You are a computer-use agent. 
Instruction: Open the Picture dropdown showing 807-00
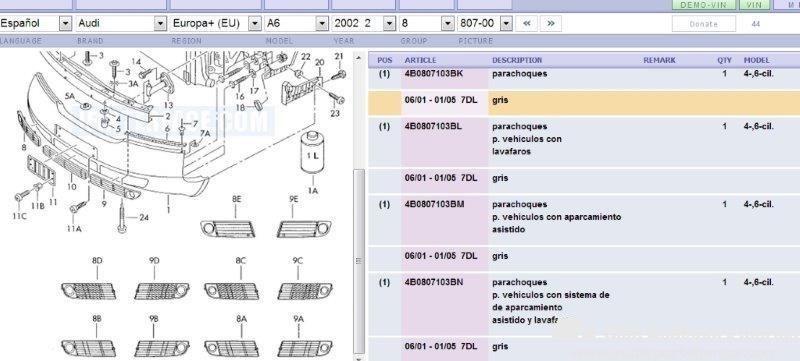[485, 23]
